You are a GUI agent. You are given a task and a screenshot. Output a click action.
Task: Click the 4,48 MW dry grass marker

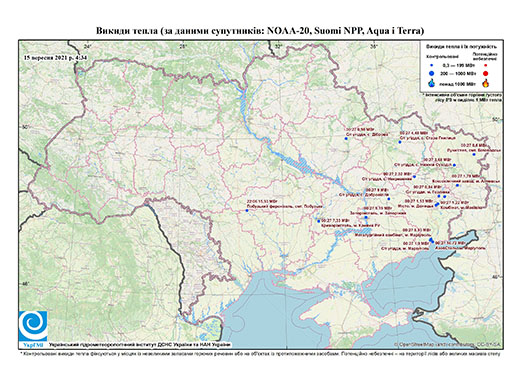[400, 142]
